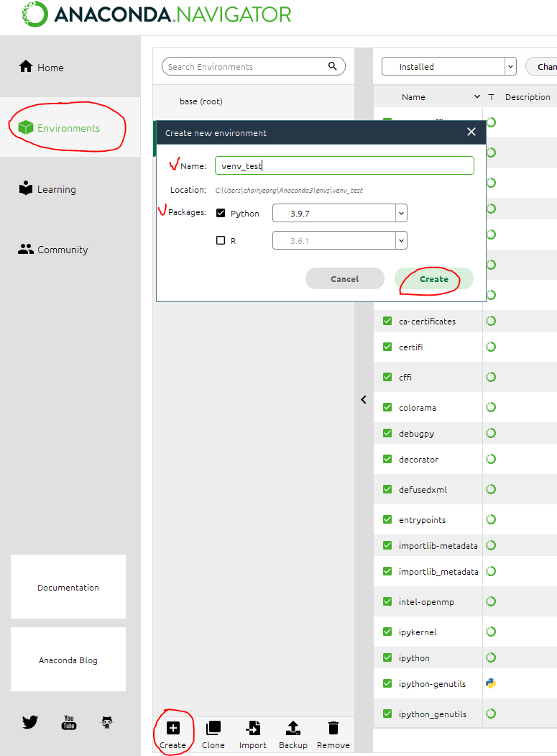Click into the environment Name field
Screen dimensions: 557x756
tap(344, 165)
